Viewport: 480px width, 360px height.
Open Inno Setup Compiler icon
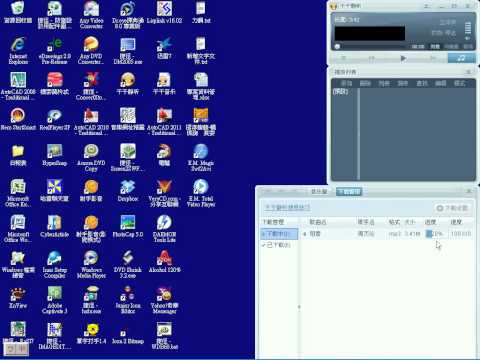click(x=55, y=265)
